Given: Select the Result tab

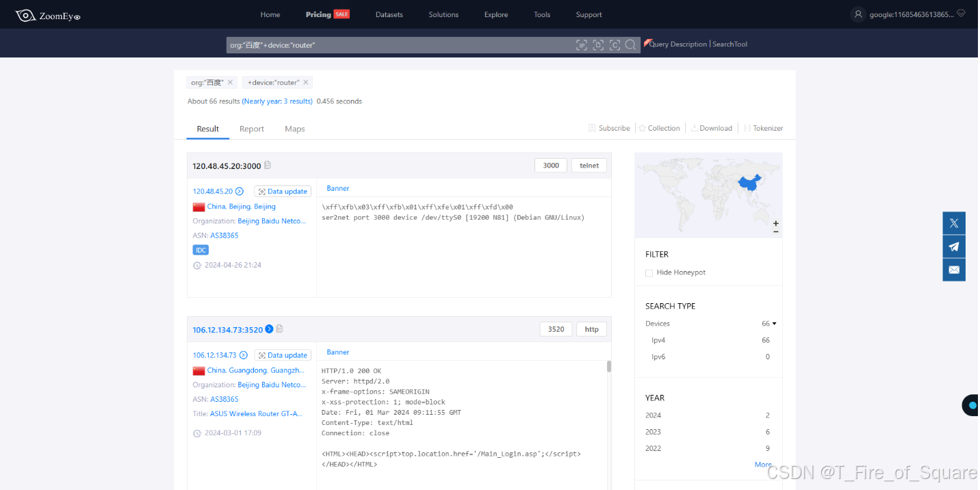Looking at the screenshot, I should 208,129.
